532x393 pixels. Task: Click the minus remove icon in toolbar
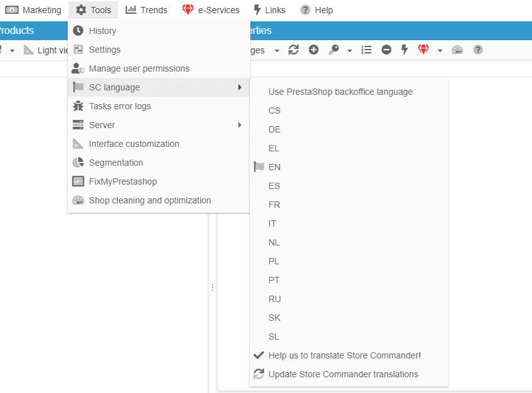click(x=386, y=50)
